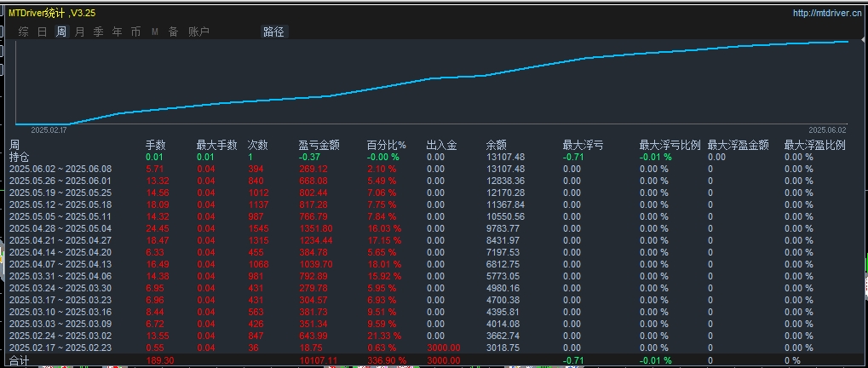Image resolution: width=868 pixels, height=368 pixels.
Task: Click the 出入金 column header
Action: tap(442, 145)
